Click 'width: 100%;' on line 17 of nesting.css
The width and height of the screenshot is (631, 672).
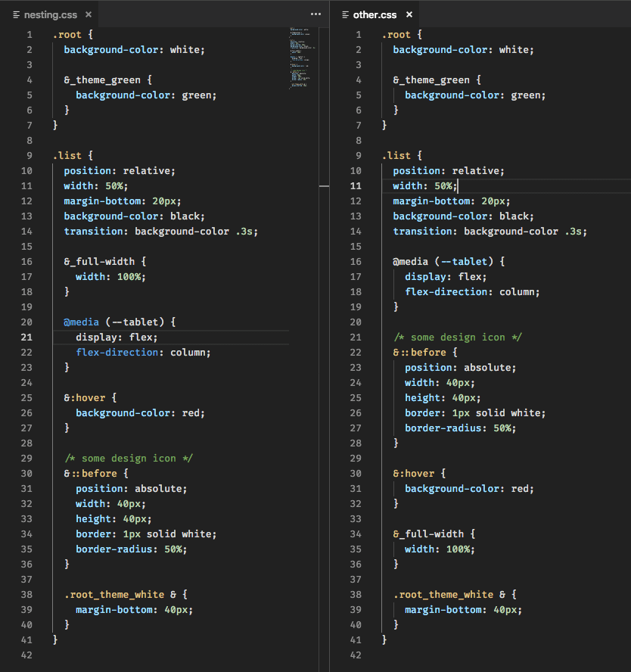click(x=111, y=277)
